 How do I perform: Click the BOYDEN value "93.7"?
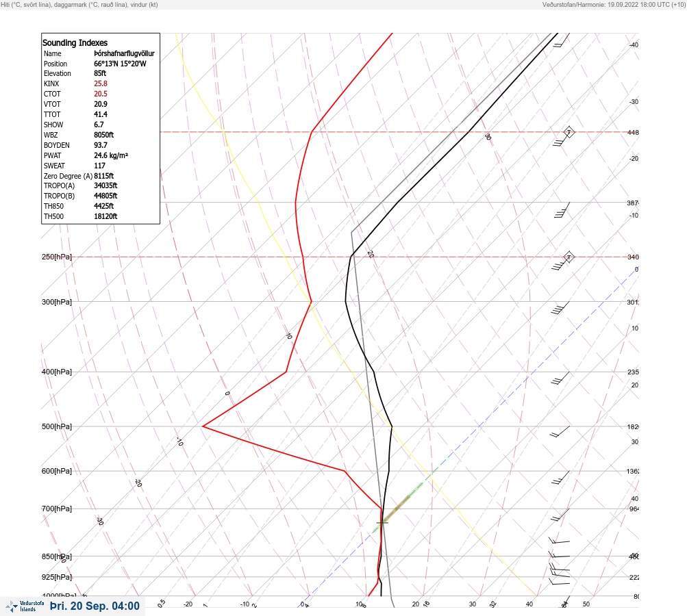[100, 145]
